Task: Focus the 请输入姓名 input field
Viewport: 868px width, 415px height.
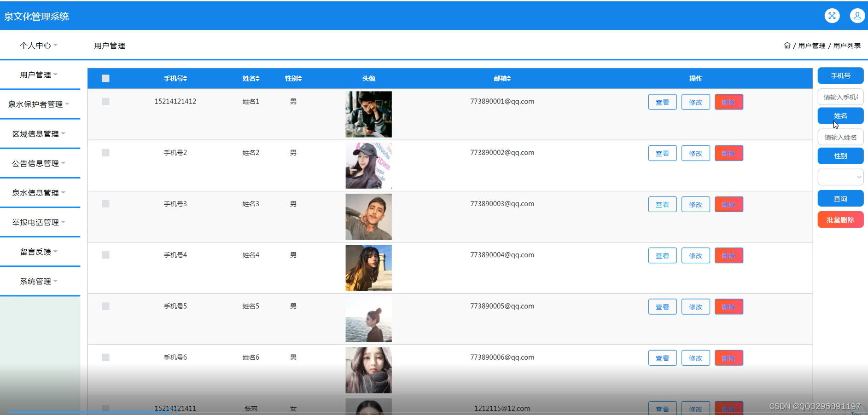Action: [840, 137]
